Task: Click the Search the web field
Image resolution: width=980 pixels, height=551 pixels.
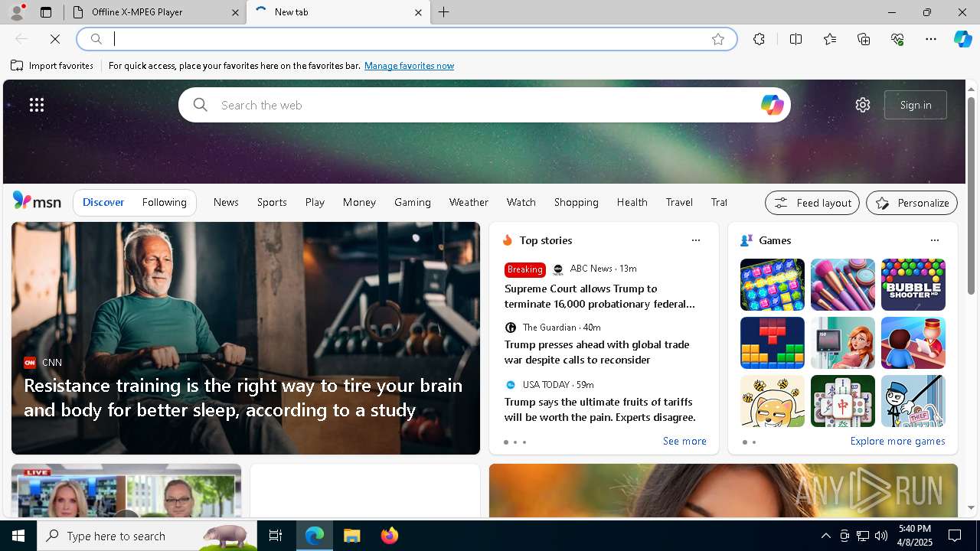Action: 486,105
